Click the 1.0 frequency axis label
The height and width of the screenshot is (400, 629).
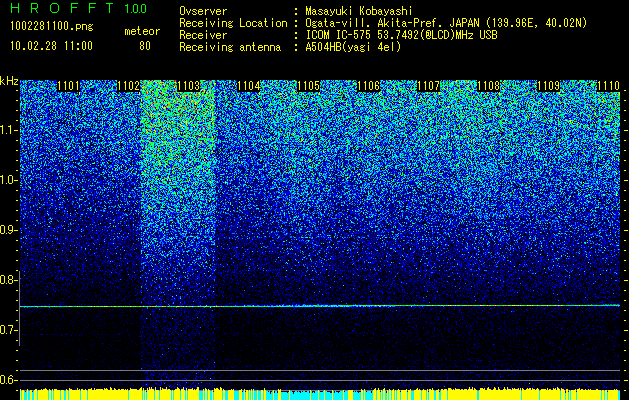[8, 180]
